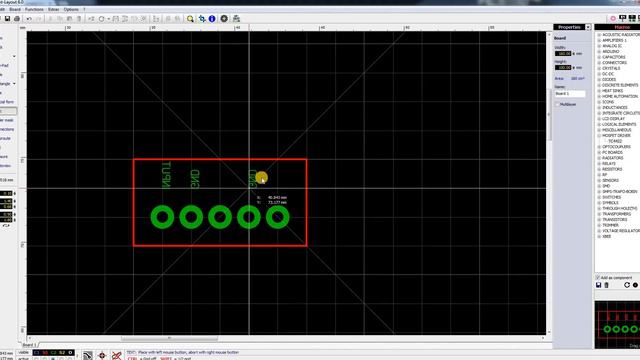This screenshot has width=640, height=360.
Task: Save macro with disk icon below library
Action: point(599,285)
